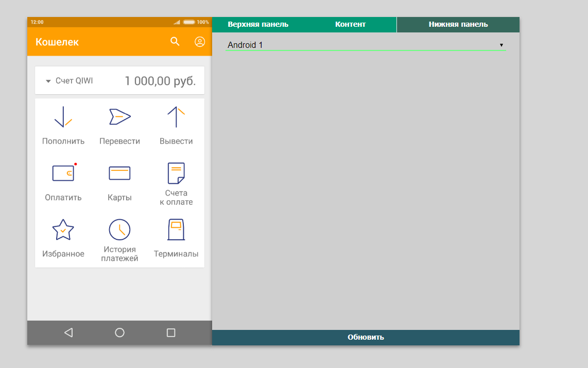Click the История платежей label text
The image size is (588, 368).
[x=119, y=254]
